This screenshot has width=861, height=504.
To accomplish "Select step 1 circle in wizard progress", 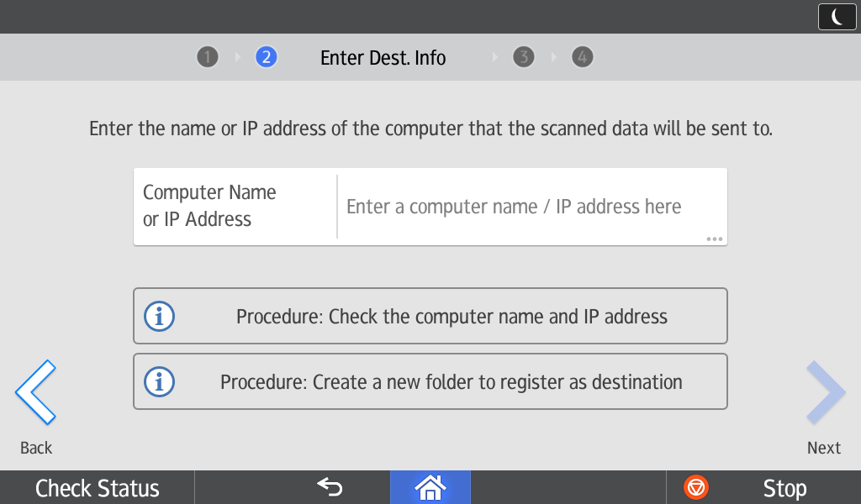I will coord(207,57).
